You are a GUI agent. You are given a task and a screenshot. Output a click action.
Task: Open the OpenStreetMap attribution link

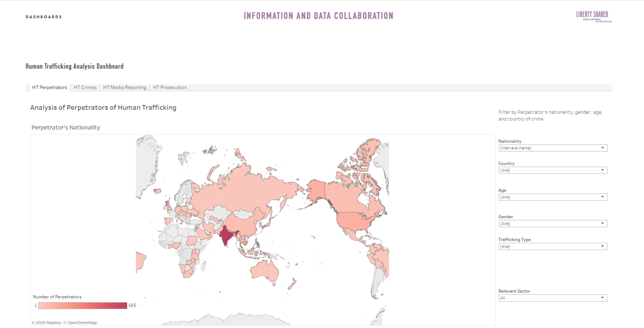click(81, 323)
